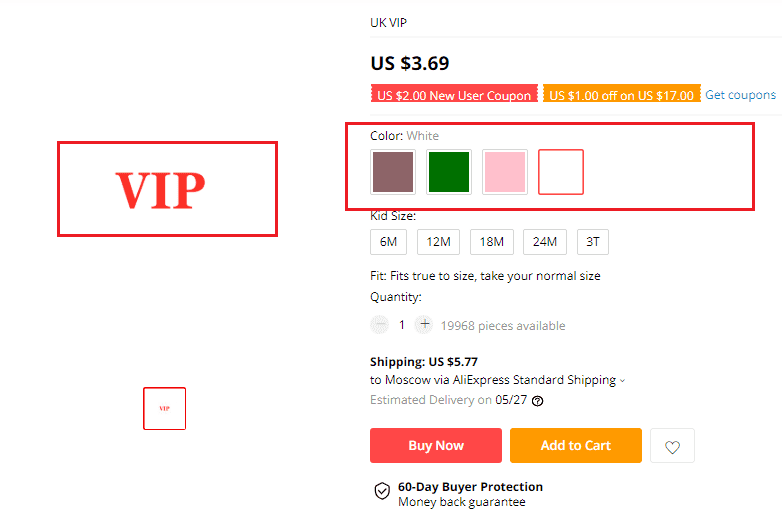782x511 pixels.
Task: Click the US $2.00 New User Coupon
Action: tap(453, 96)
